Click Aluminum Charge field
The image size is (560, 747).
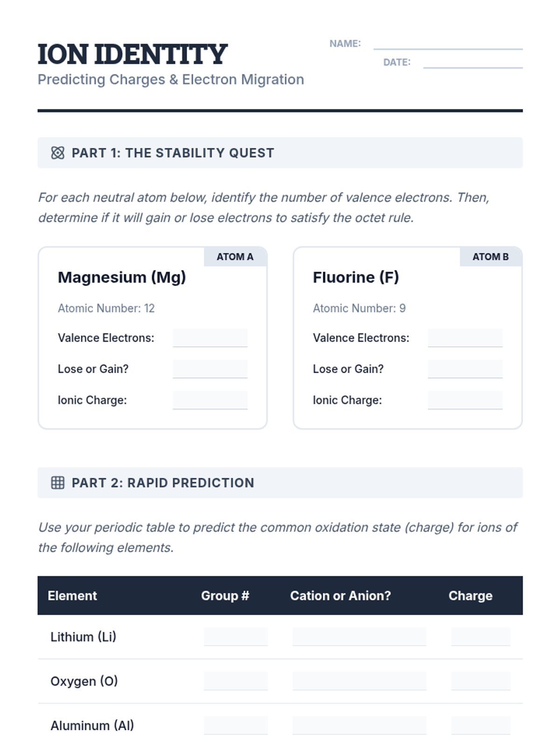(481, 725)
